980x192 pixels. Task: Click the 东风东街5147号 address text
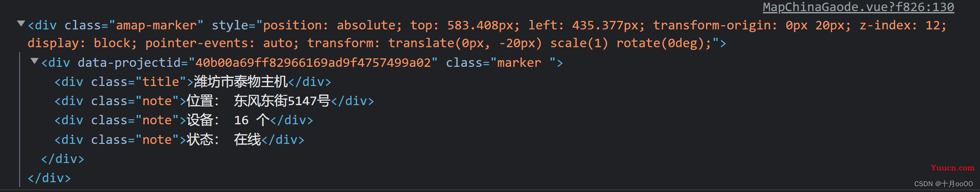tap(282, 101)
